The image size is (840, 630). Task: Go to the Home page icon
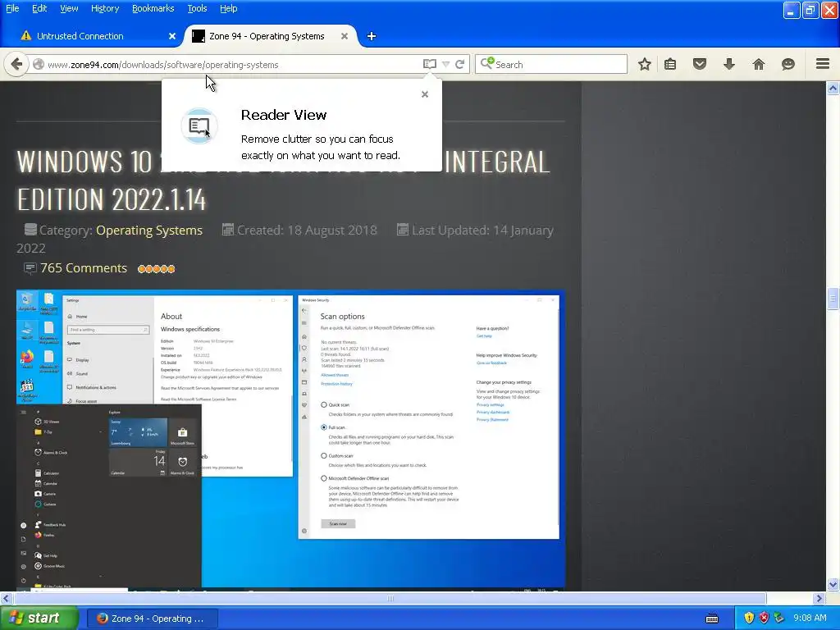coord(759,64)
